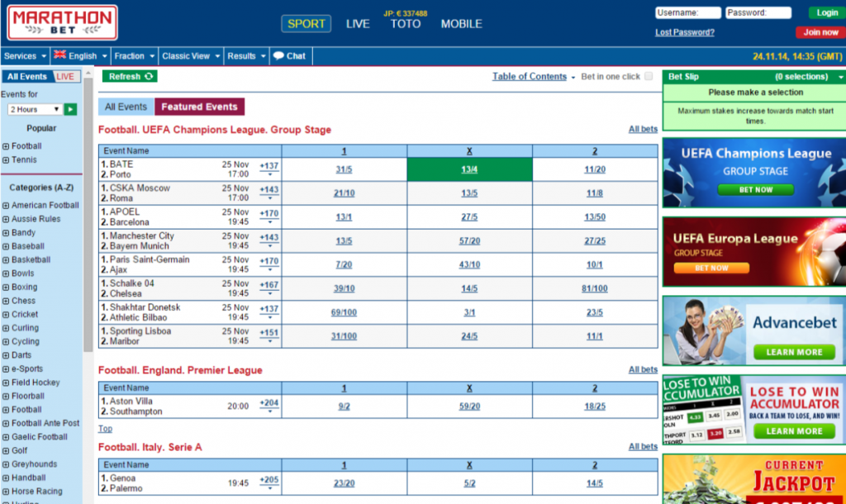Expand plus icon beside Aussie Rules
The height and width of the screenshot is (504, 846).
tap(6, 219)
